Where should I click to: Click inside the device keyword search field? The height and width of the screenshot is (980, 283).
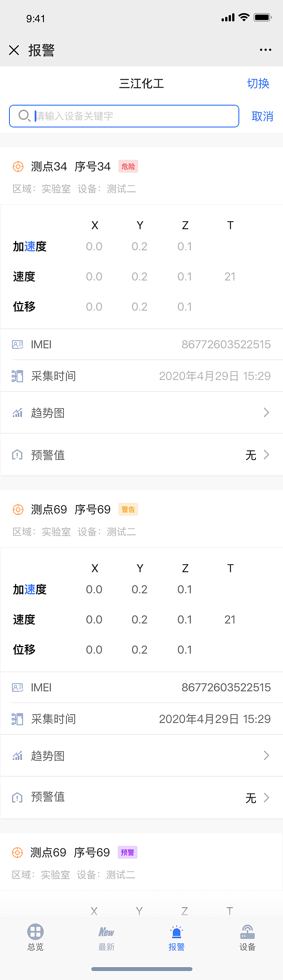pyautogui.click(x=114, y=116)
